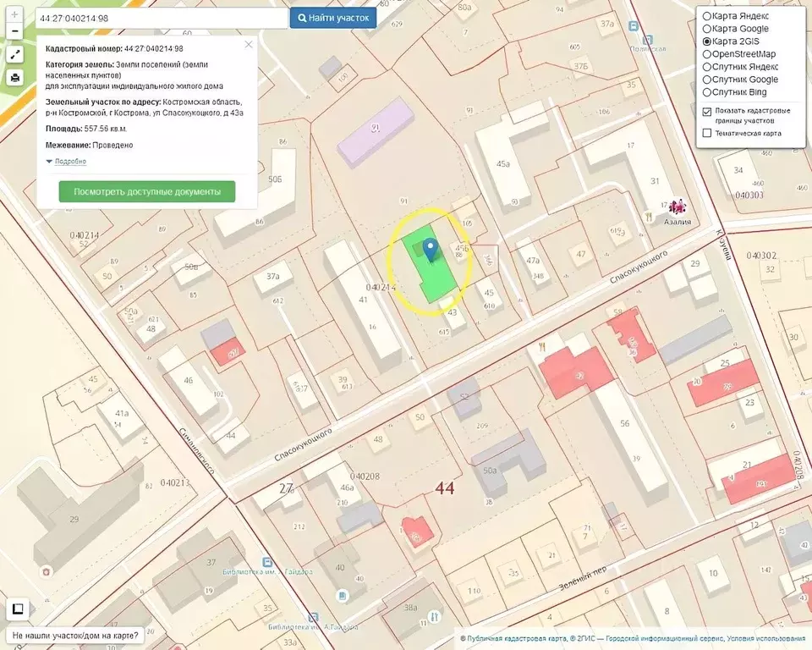This screenshot has width=812, height=650.
Task: Open 'Не нашли участок/дом на карте?' link
Action: click(x=76, y=634)
